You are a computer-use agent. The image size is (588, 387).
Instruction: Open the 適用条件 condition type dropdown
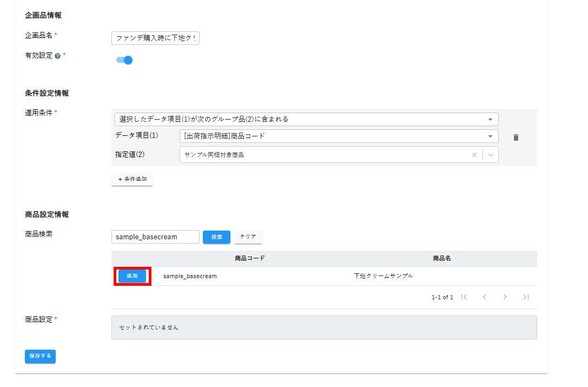pos(306,119)
